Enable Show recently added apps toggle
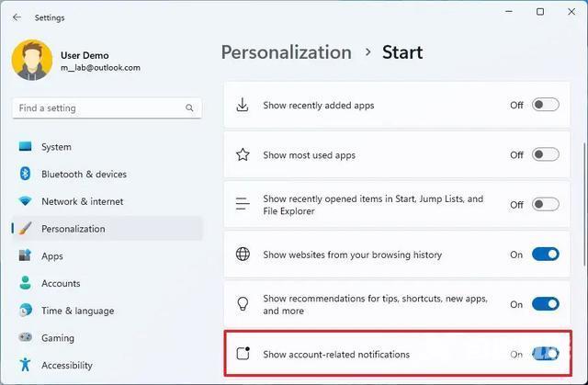This screenshot has width=588, height=385. pos(545,105)
